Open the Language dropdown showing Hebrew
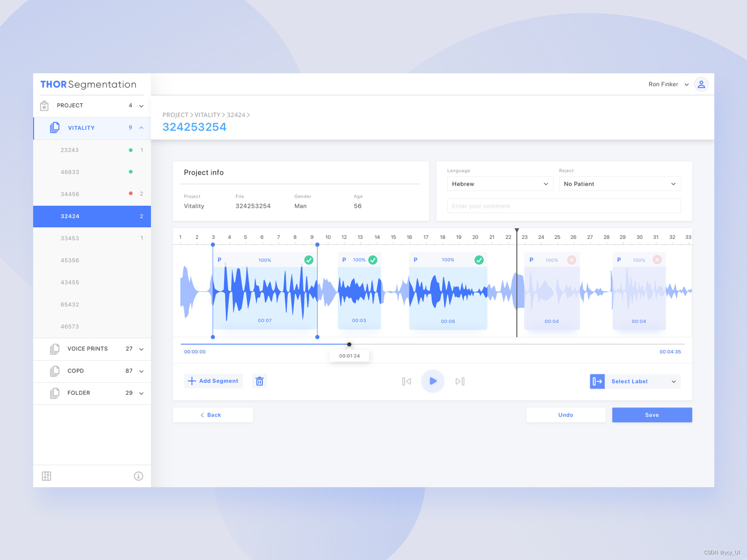The image size is (747, 560). coord(500,184)
